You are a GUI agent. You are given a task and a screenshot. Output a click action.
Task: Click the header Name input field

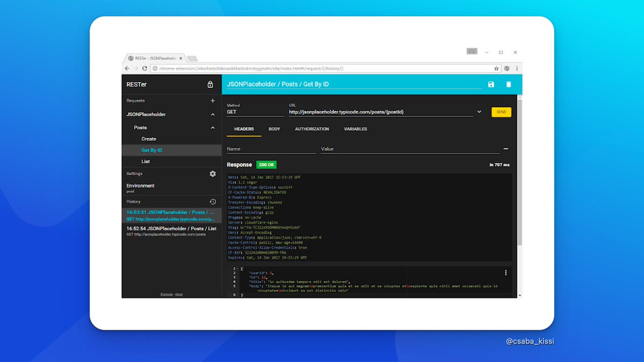(x=272, y=149)
